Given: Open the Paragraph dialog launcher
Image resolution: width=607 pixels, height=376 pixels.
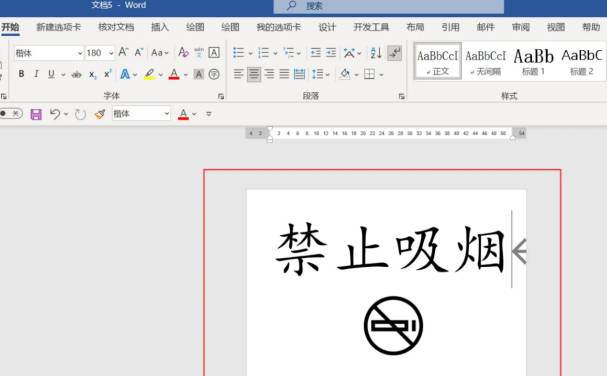Looking at the screenshot, I should pyautogui.click(x=401, y=96).
